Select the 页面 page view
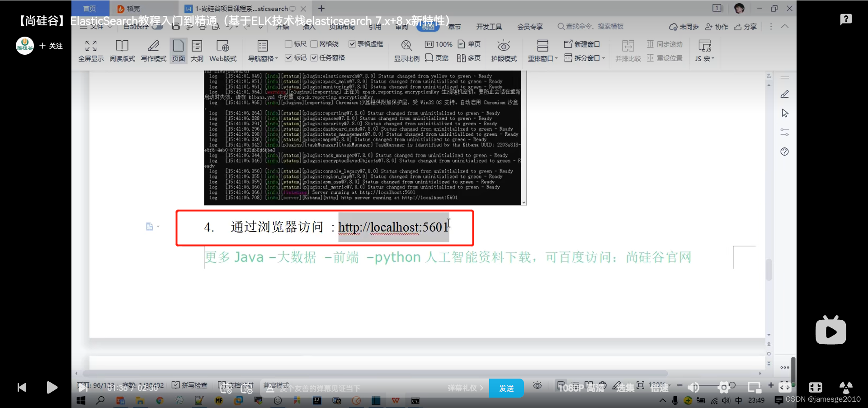The image size is (868, 408). click(179, 50)
